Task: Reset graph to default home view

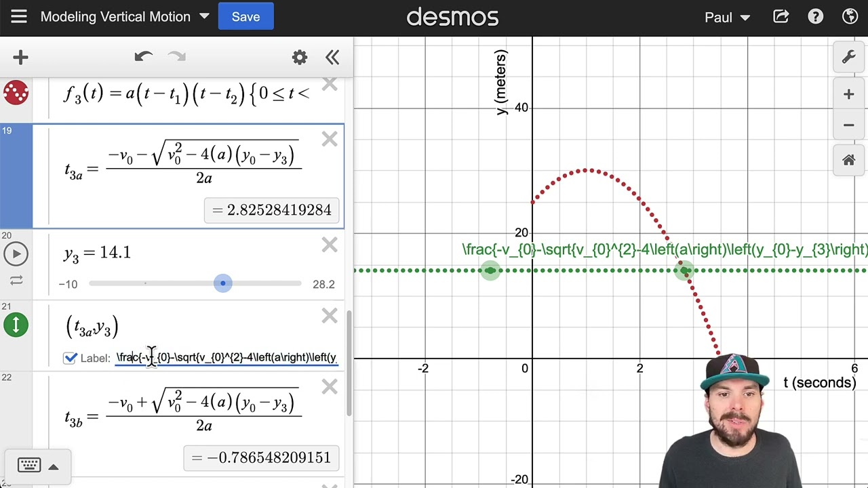Action: coord(849,161)
